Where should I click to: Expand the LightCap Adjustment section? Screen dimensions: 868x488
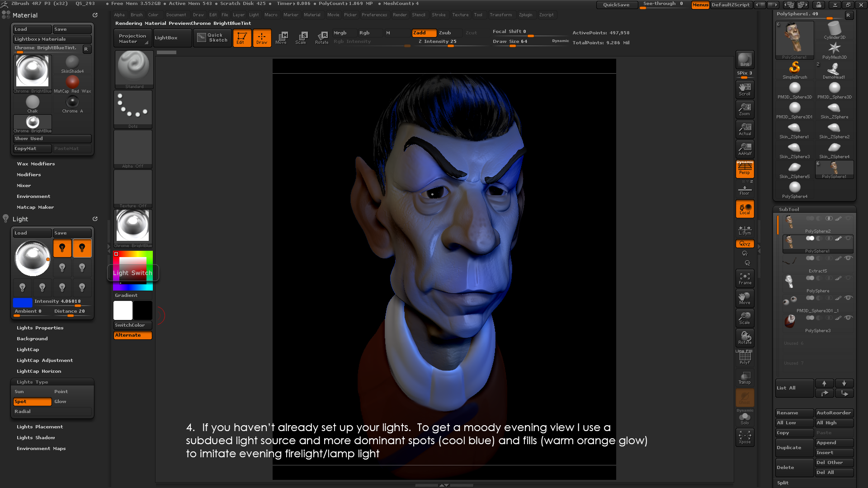[44, 361]
